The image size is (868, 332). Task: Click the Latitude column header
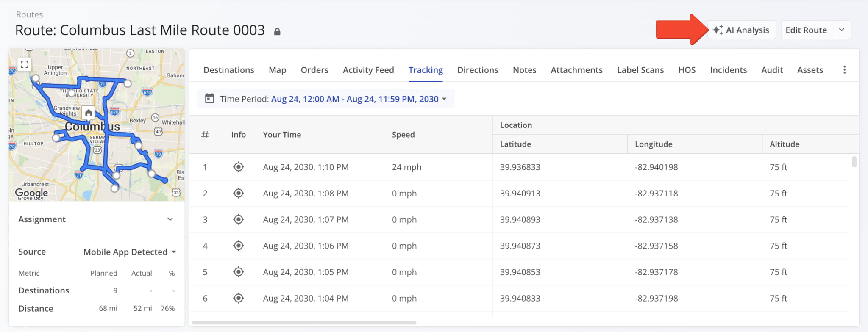[515, 144]
